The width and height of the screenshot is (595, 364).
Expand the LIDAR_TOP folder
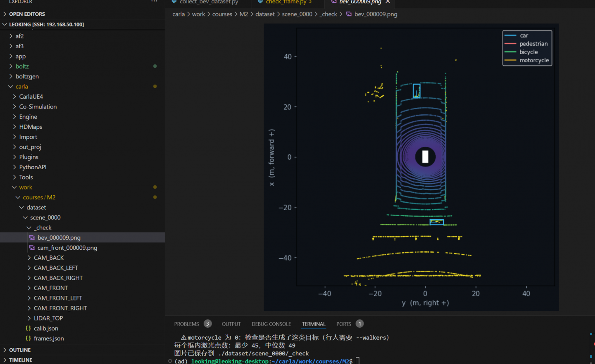tap(48, 318)
